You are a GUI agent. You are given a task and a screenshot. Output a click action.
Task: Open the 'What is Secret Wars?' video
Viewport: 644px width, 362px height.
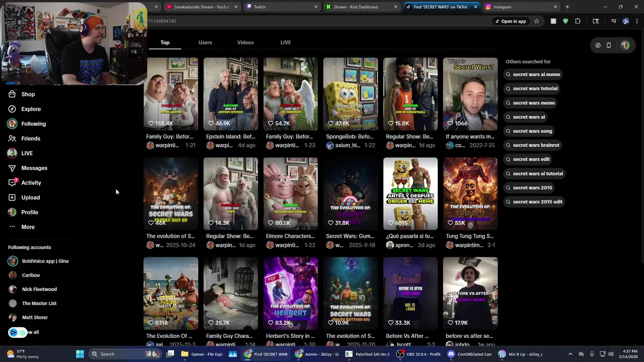tap(470, 94)
